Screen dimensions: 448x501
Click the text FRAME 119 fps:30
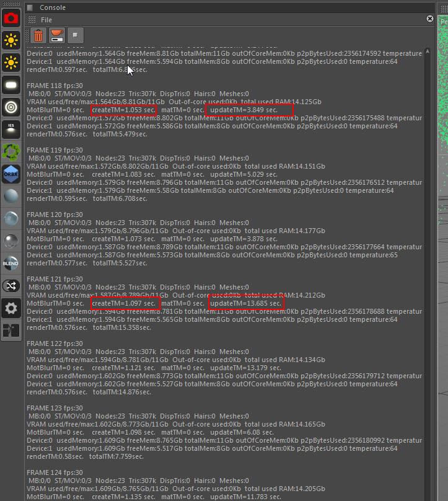pyautogui.click(x=55, y=150)
